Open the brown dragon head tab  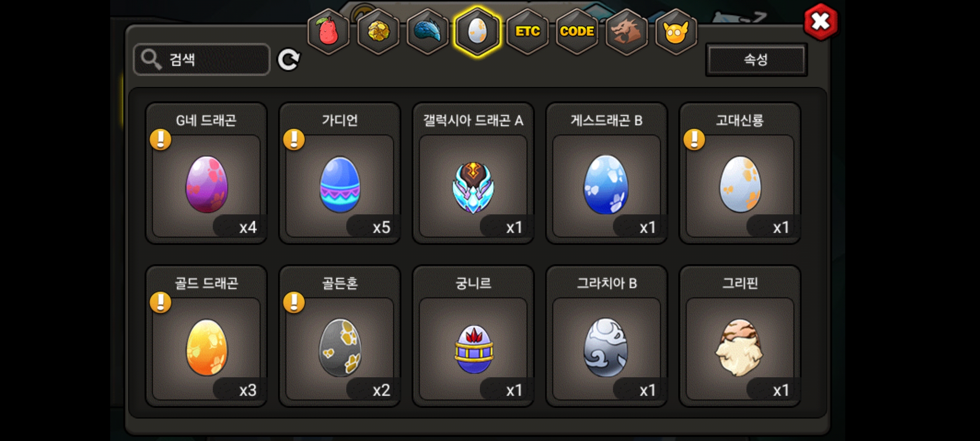click(627, 31)
